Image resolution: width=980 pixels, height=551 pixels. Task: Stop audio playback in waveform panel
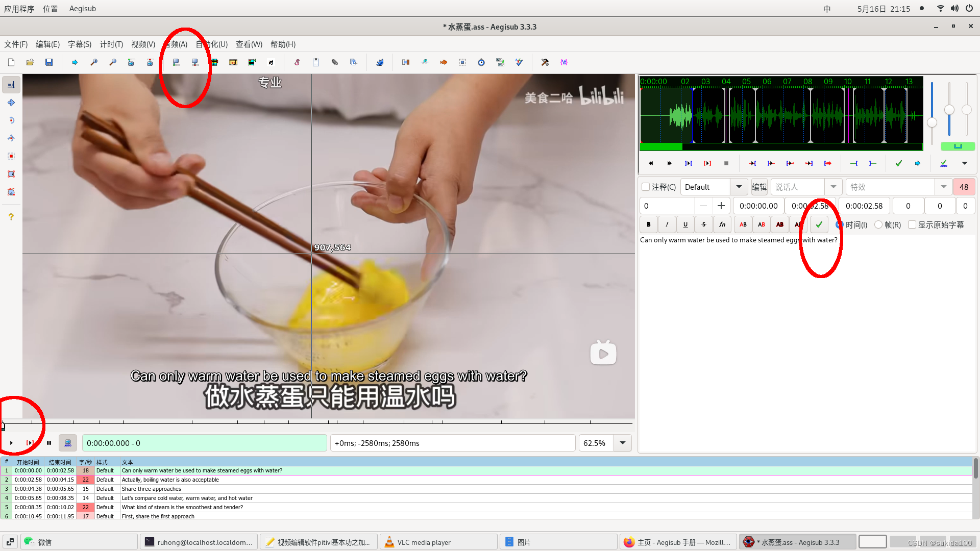point(726,163)
